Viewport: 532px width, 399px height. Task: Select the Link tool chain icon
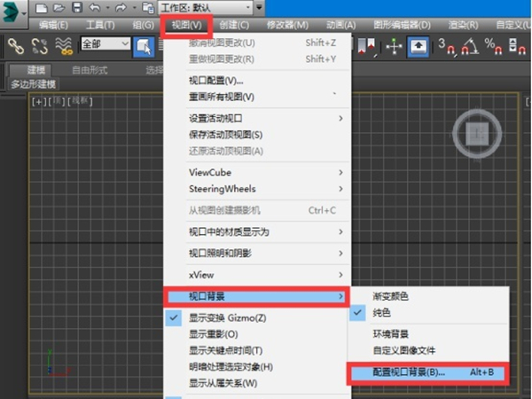pyautogui.click(x=15, y=44)
